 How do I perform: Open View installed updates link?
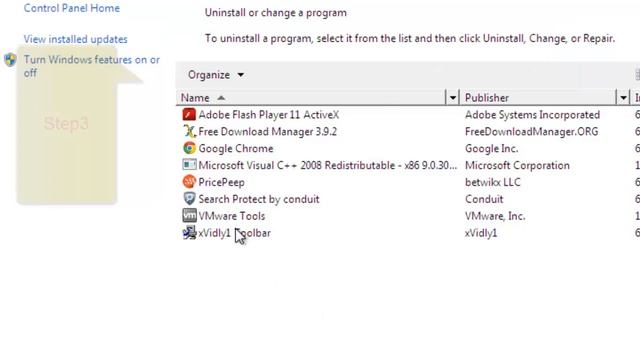point(76,39)
